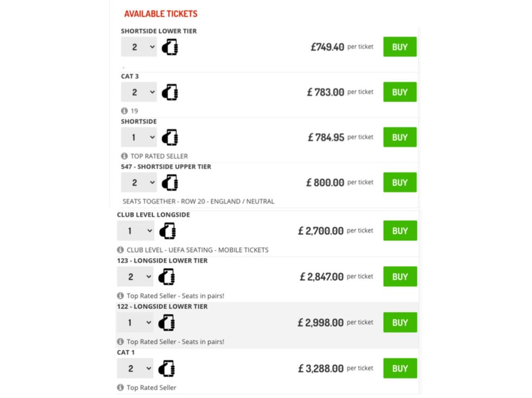Click mobile ticket icon for Club Level Longside
Screen dimensions: 532x398
pos(167,231)
